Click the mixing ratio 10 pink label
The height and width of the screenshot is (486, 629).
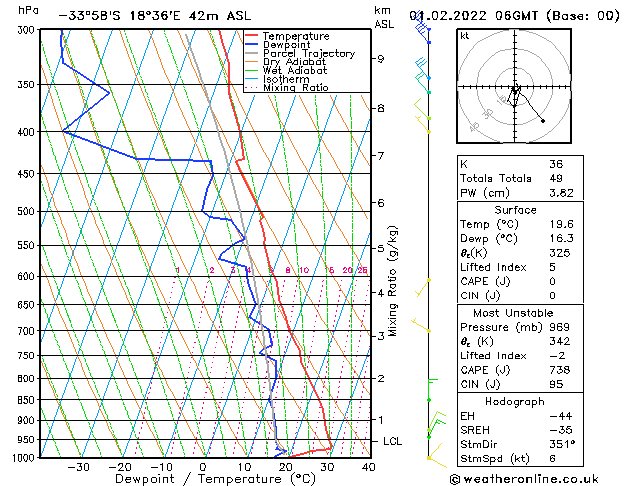point(304,270)
